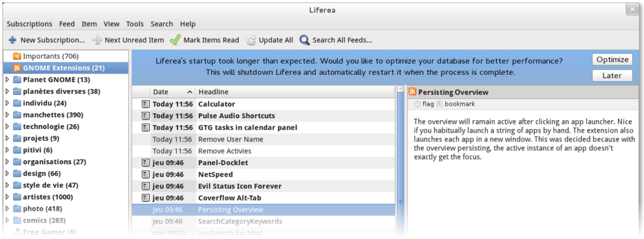The image size is (644, 239).
Task: Click the photo folder icon
Action: 17,209
